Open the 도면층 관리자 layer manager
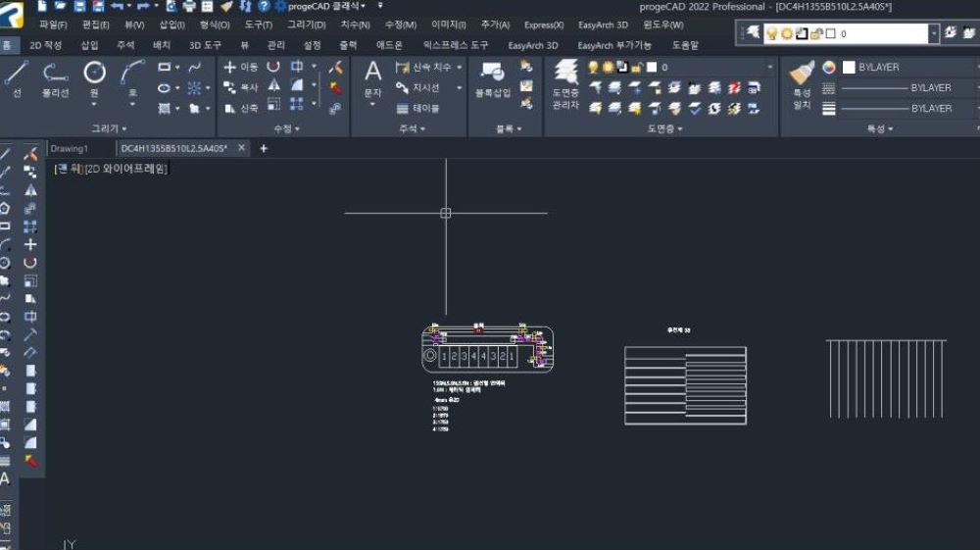Viewport: 980px width, 550px height. tap(565, 81)
